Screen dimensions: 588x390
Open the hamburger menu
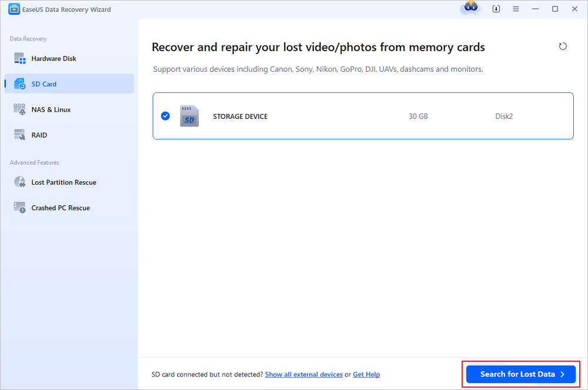point(516,9)
